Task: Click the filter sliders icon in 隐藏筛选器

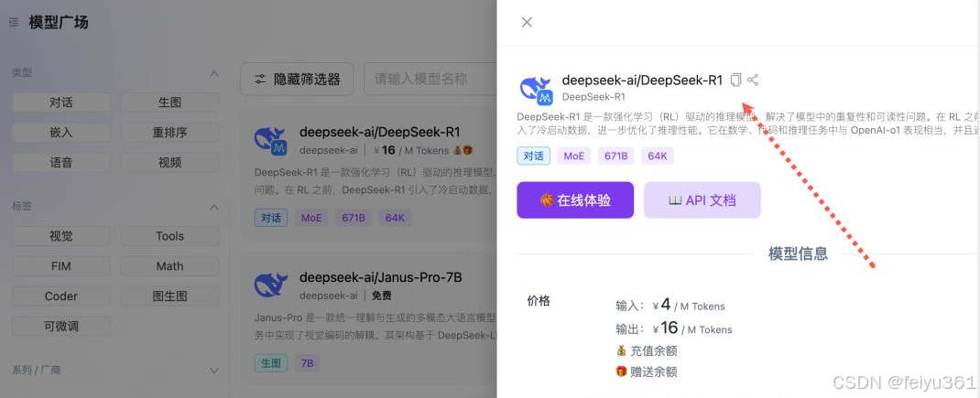Action: tap(260, 80)
